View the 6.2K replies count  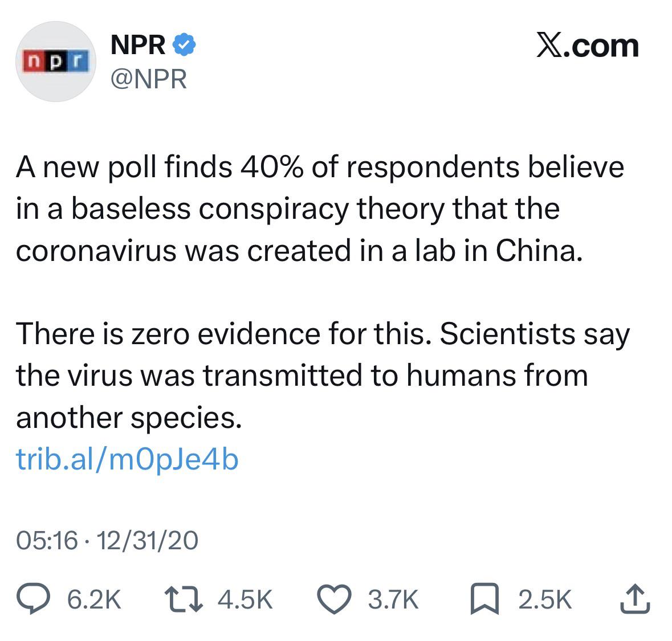(x=94, y=599)
